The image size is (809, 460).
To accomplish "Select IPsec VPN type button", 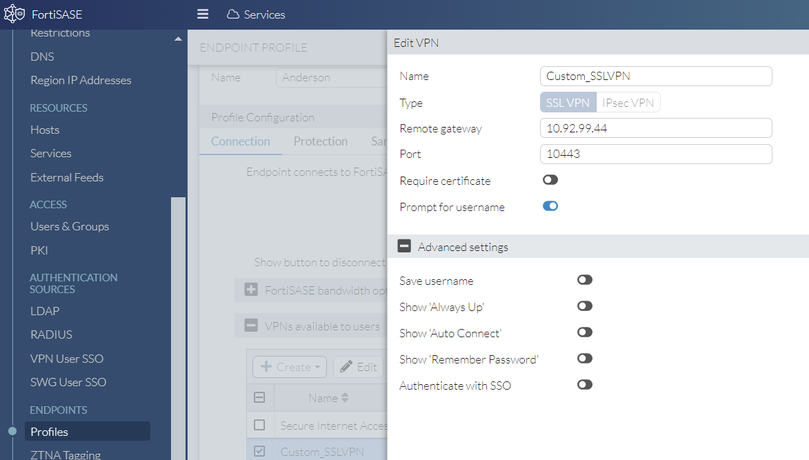I will [629, 103].
